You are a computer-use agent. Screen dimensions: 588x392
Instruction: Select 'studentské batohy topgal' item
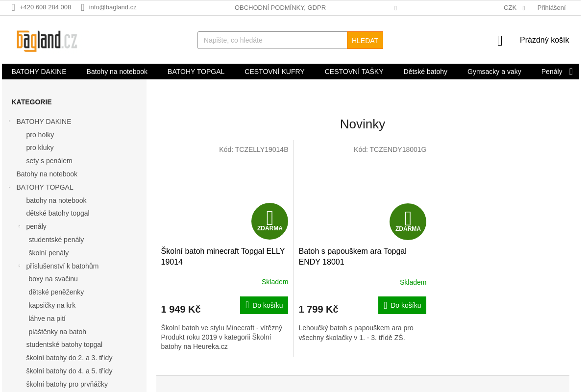point(64,344)
